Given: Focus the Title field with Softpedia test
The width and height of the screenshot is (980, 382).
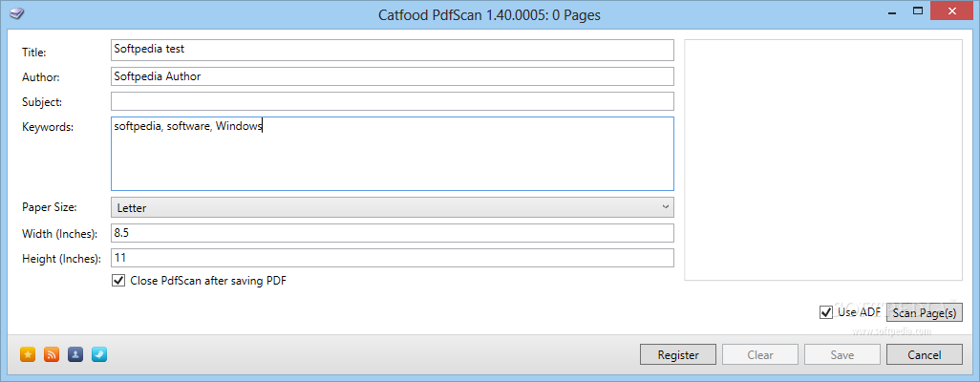Looking at the screenshot, I should point(393,50).
